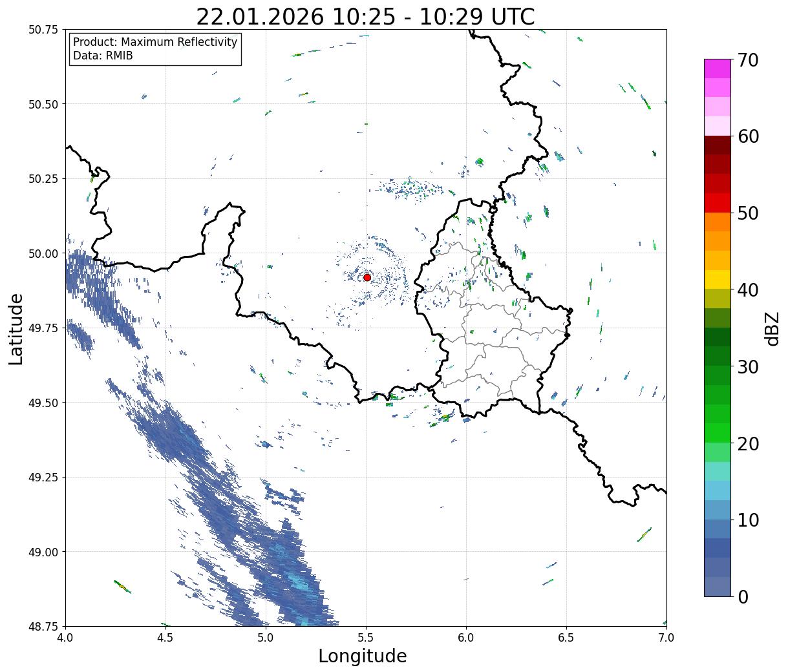The height and width of the screenshot is (672, 788).
Task: Click the 'dBZ' colorbar label
Action: click(772, 328)
